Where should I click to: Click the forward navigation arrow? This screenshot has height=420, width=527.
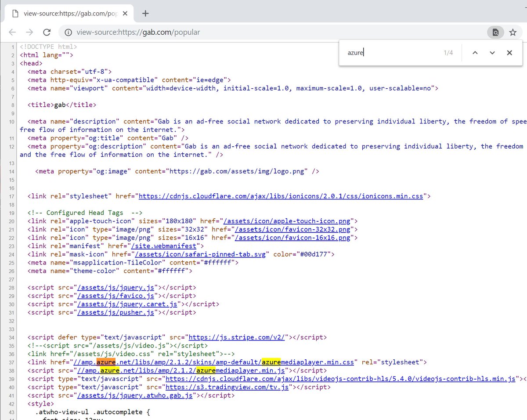(29, 32)
